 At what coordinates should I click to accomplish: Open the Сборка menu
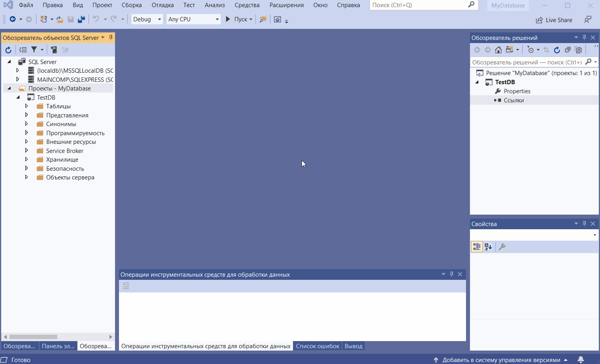tap(132, 5)
